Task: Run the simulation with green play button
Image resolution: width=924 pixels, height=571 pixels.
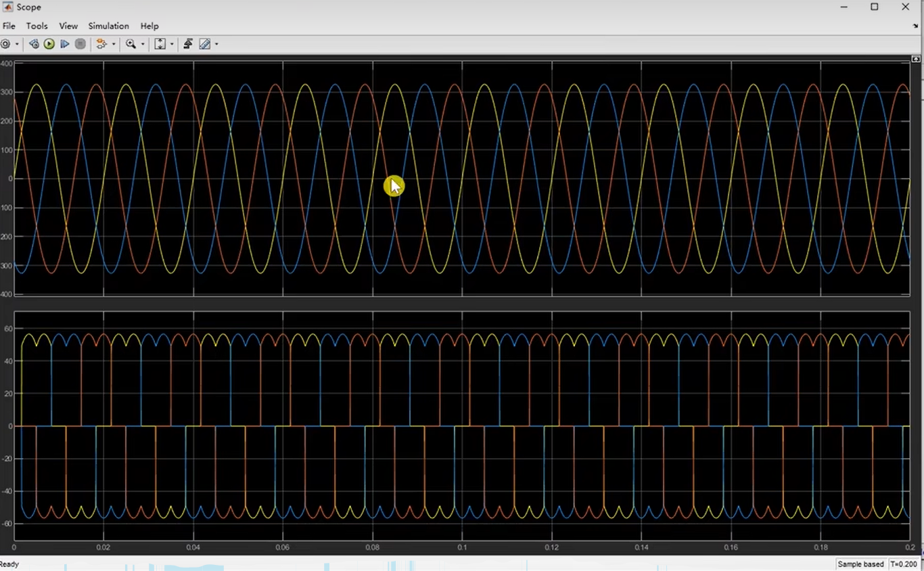Action: (x=49, y=44)
